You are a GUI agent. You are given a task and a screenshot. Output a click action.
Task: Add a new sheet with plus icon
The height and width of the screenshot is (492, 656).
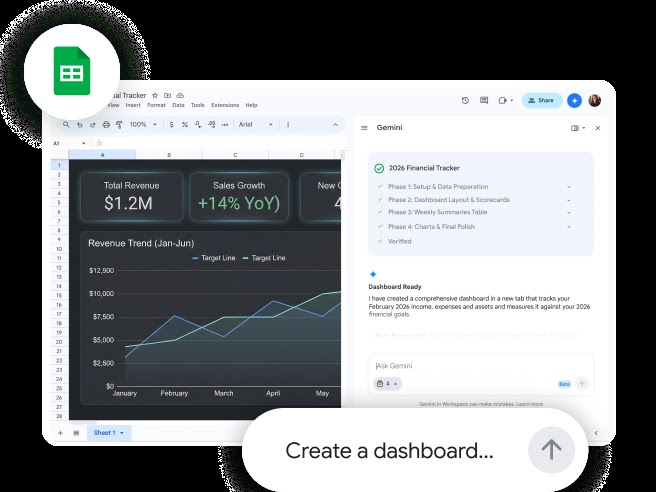[60, 433]
